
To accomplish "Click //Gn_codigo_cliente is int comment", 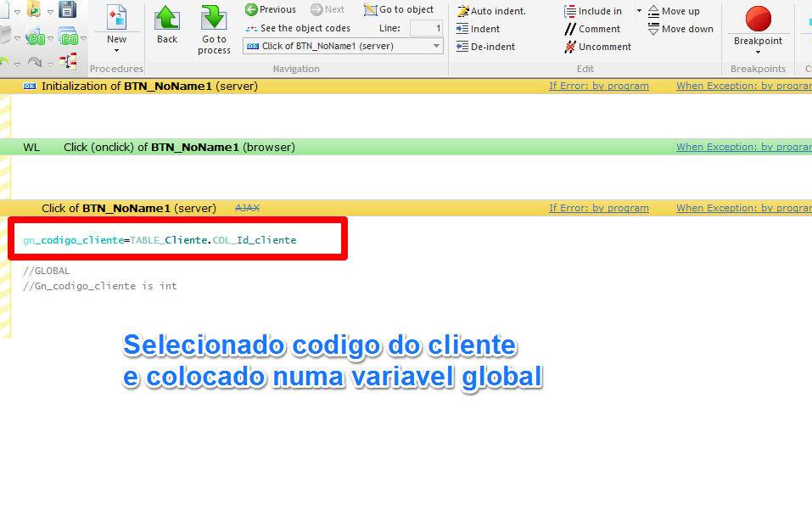I will tap(100, 286).
